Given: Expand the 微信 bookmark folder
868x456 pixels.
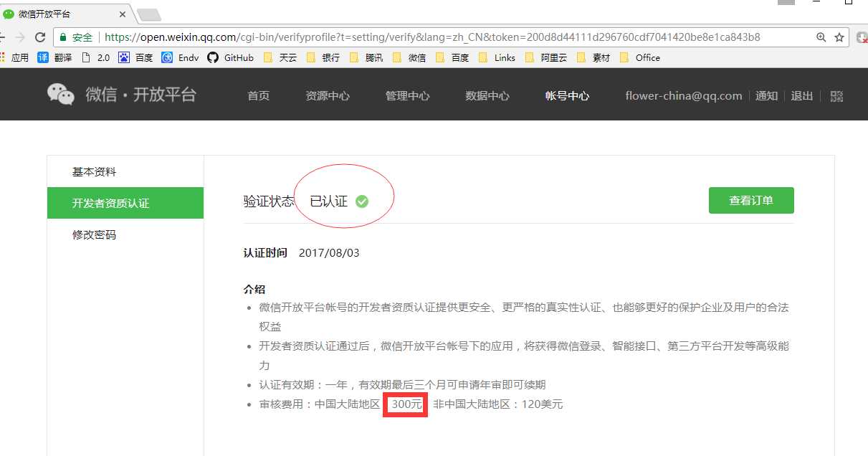Looking at the screenshot, I should click(409, 57).
